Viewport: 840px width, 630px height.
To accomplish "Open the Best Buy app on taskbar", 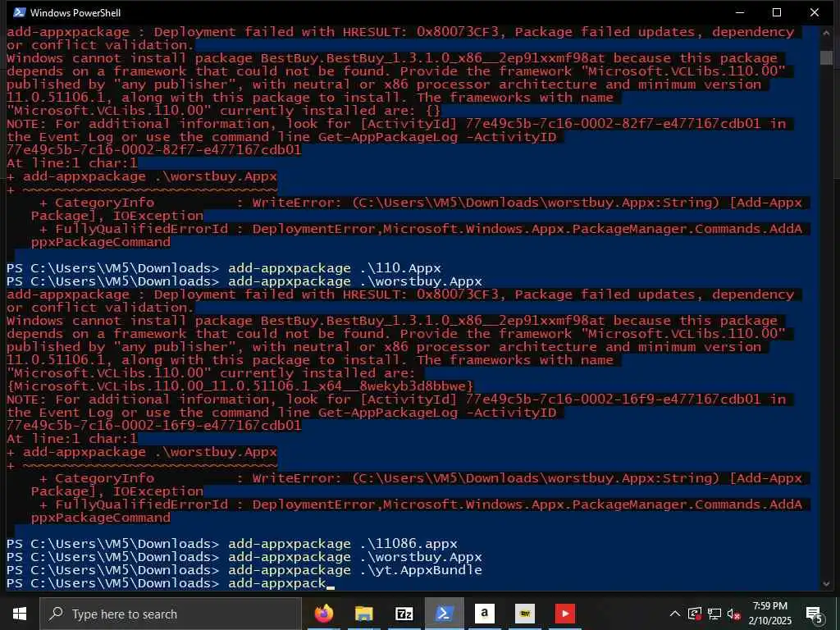I will pyautogui.click(x=524, y=614).
